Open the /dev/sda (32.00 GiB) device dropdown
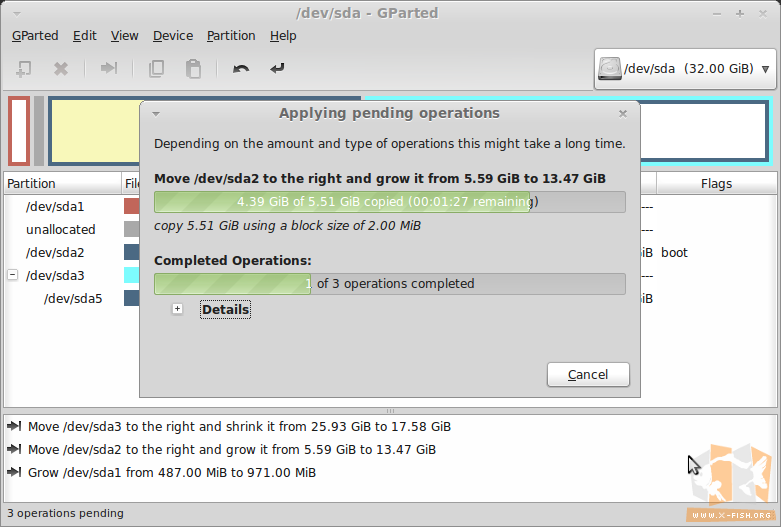781x527 pixels. coord(685,69)
